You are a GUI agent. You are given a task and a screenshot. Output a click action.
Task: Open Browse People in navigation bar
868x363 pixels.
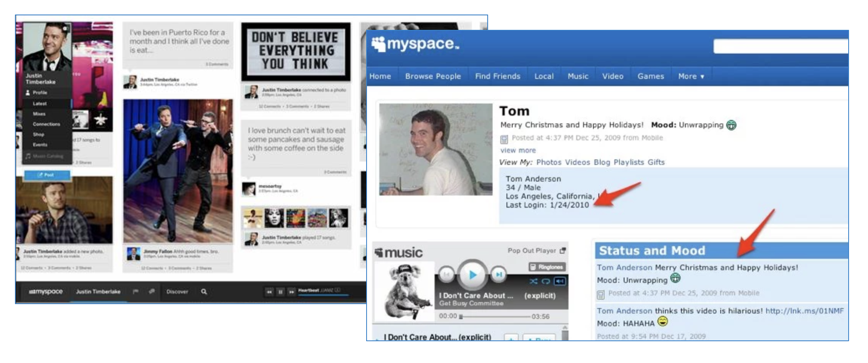pyautogui.click(x=433, y=76)
